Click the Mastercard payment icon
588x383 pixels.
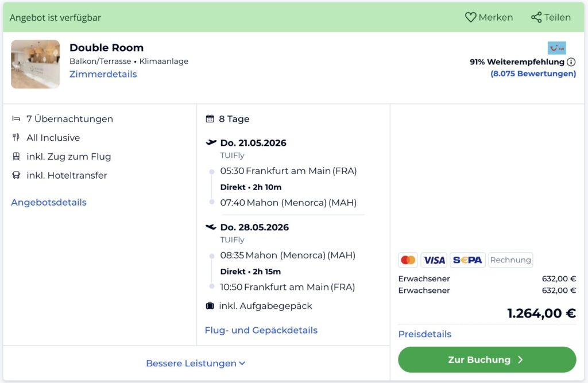point(408,260)
